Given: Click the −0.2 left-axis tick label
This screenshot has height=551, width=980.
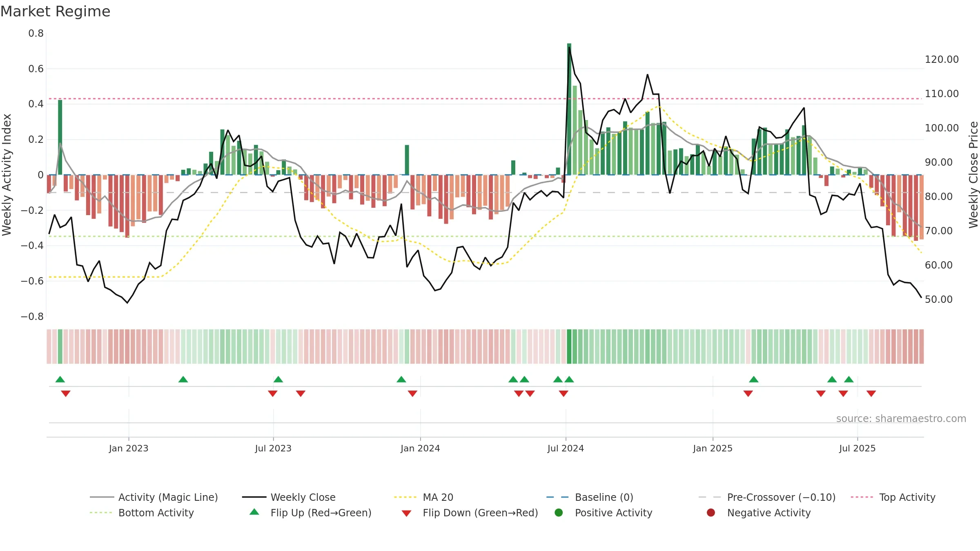Looking at the screenshot, I should point(32,211).
